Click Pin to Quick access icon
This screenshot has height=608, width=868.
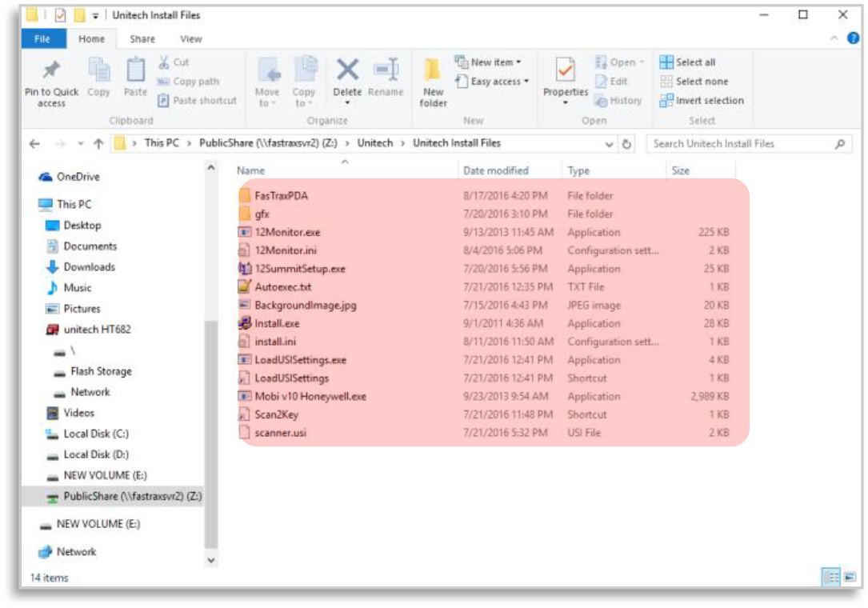(51, 70)
